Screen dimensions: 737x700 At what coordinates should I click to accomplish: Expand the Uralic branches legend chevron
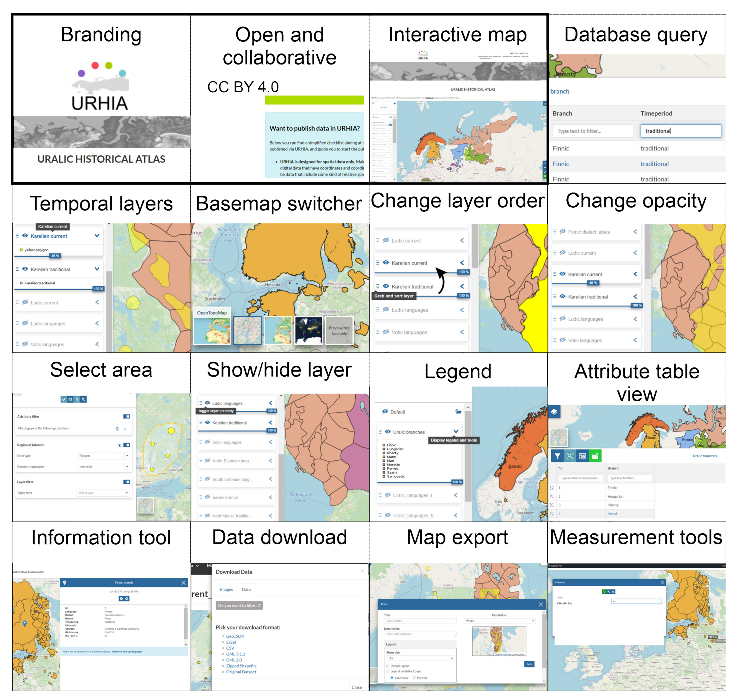pyautogui.click(x=456, y=432)
